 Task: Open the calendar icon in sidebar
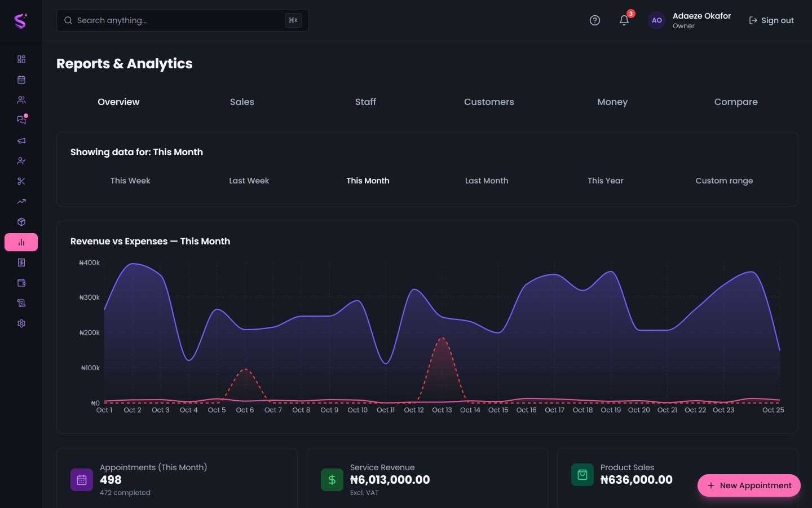(21, 80)
